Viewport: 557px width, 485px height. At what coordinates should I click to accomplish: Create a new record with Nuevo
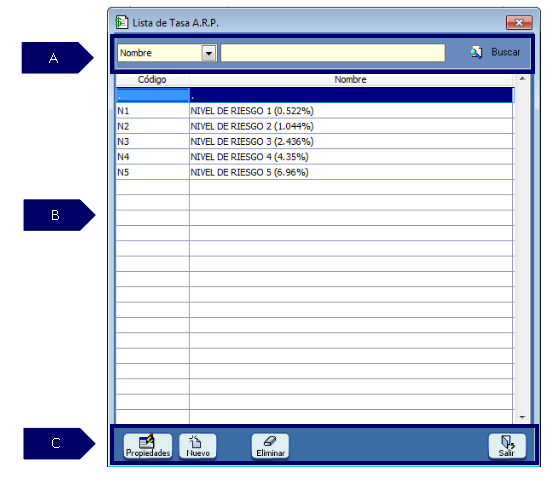(198, 446)
